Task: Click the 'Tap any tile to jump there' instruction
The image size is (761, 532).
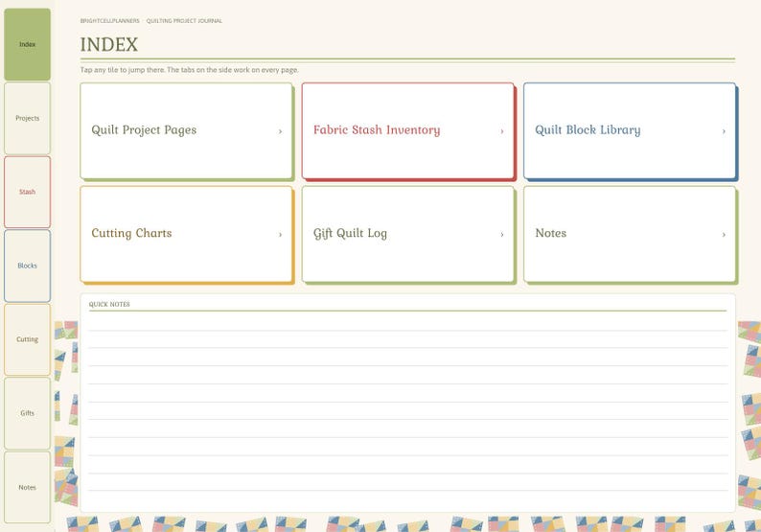Action: click(189, 70)
